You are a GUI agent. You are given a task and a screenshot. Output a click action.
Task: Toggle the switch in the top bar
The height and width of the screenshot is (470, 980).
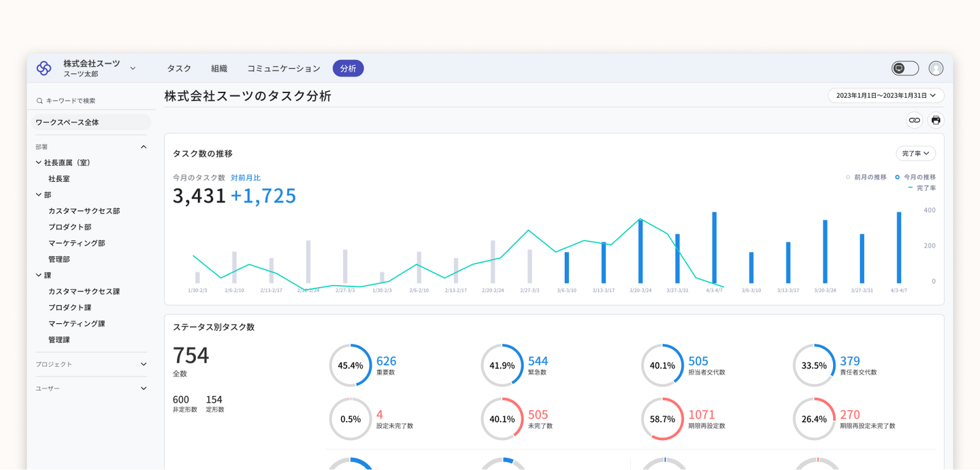click(x=905, y=68)
